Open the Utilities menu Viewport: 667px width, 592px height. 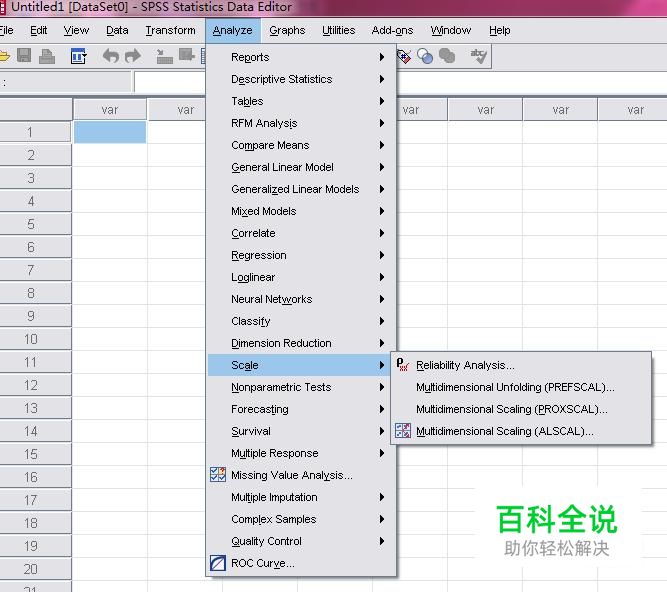point(338,31)
